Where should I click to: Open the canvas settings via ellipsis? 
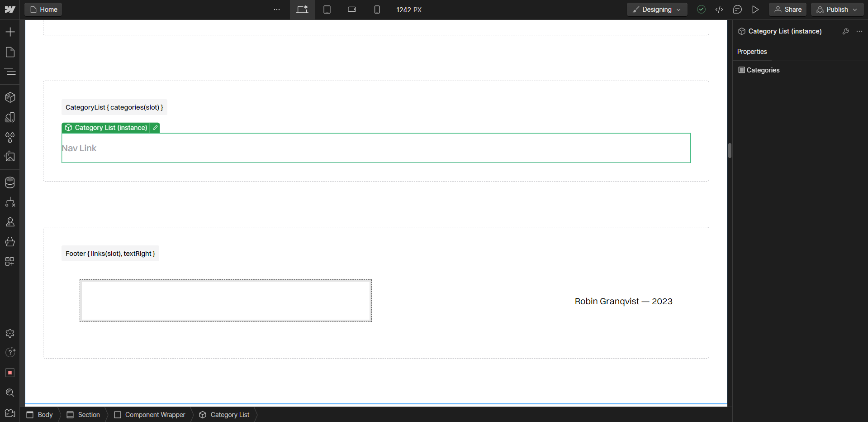coord(276,10)
